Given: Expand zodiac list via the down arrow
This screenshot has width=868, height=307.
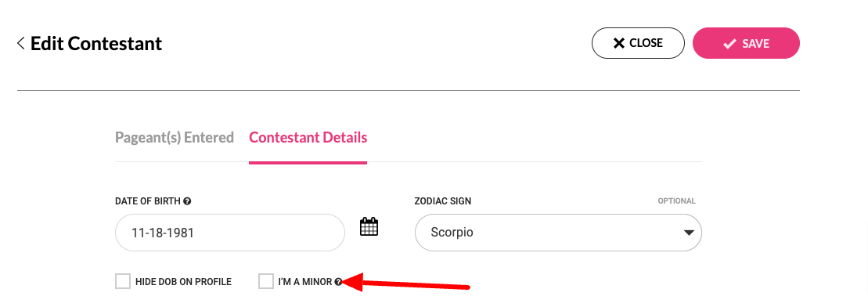Looking at the screenshot, I should (689, 233).
